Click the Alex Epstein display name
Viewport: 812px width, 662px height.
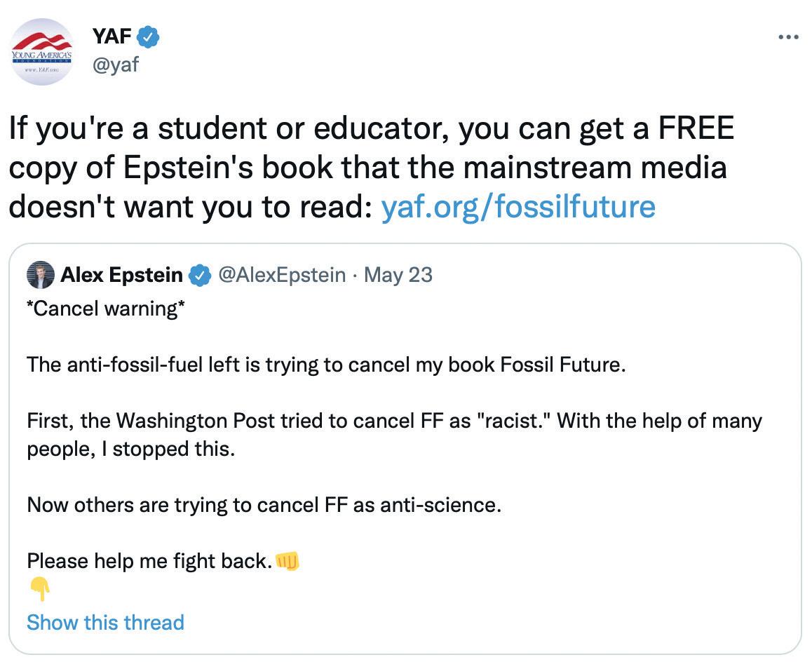pyautogui.click(x=121, y=275)
